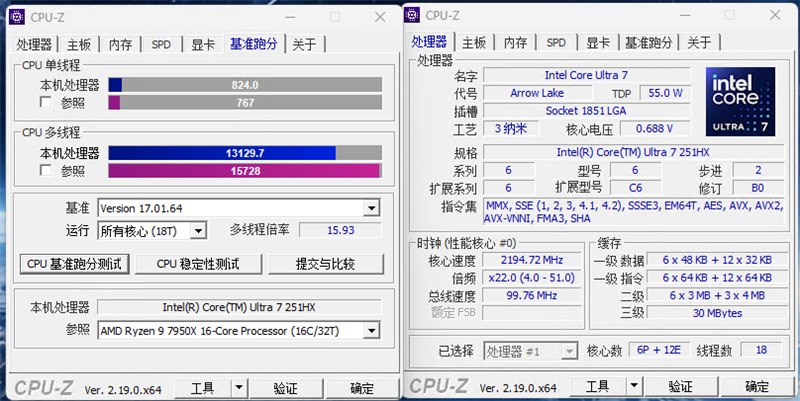Click the CPU-Z app icon in right window title bar

coord(412,15)
